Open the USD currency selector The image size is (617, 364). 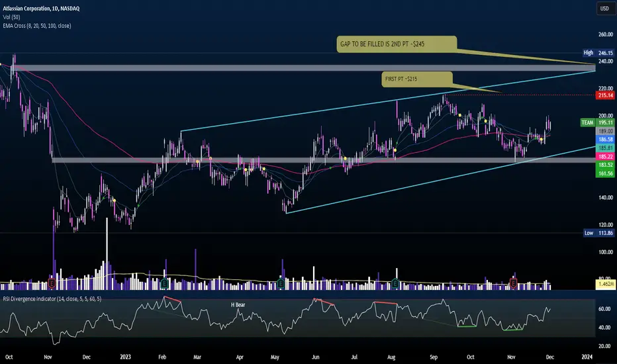click(604, 8)
